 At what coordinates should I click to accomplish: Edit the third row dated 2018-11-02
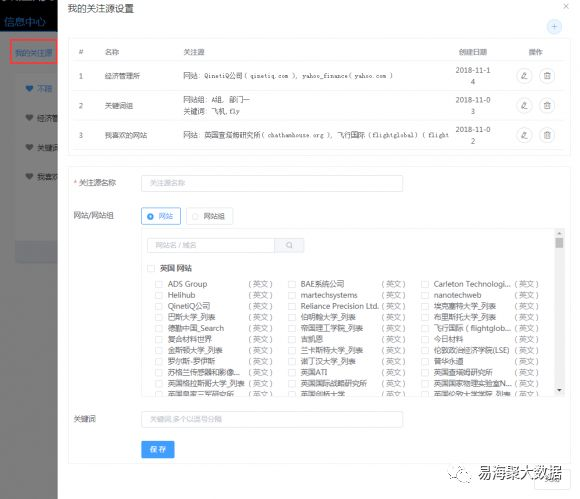[524, 135]
